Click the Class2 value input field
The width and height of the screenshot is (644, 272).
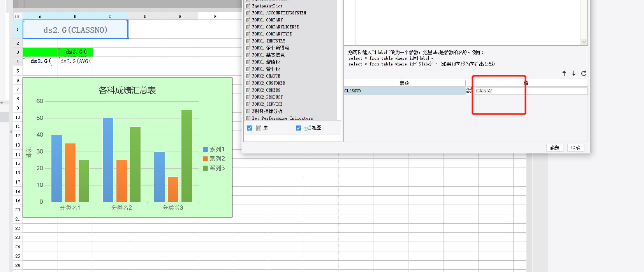531,91
